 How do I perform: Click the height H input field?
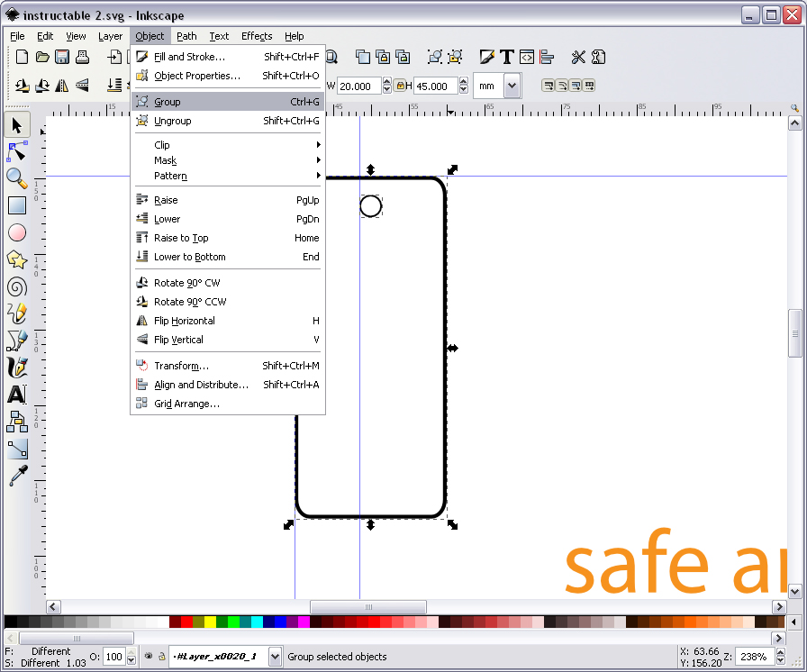click(x=435, y=86)
